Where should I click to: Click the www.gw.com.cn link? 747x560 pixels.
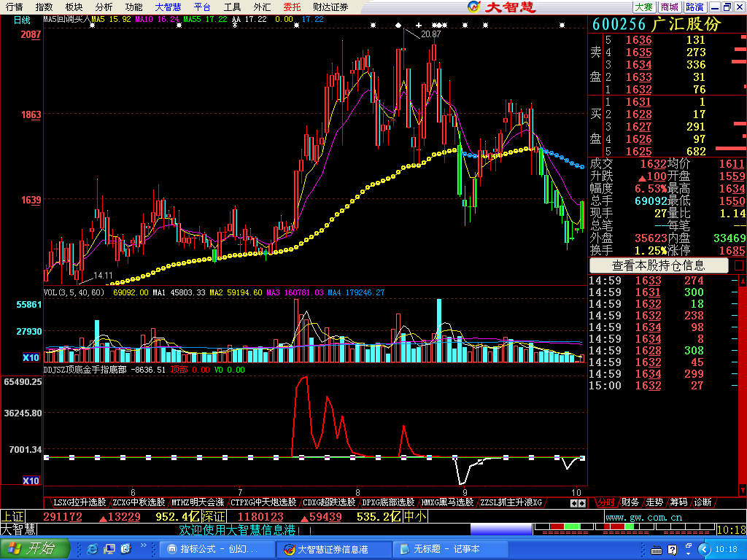(x=643, y=517)
